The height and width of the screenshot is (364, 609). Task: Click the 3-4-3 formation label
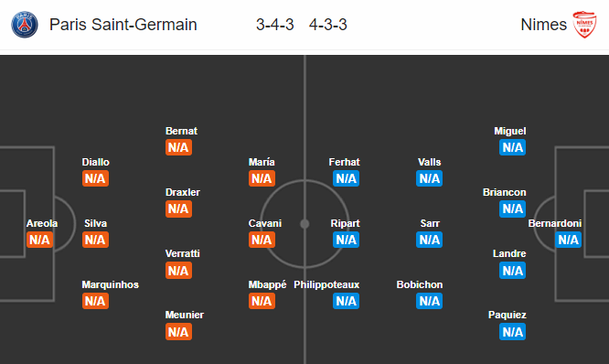275,25
